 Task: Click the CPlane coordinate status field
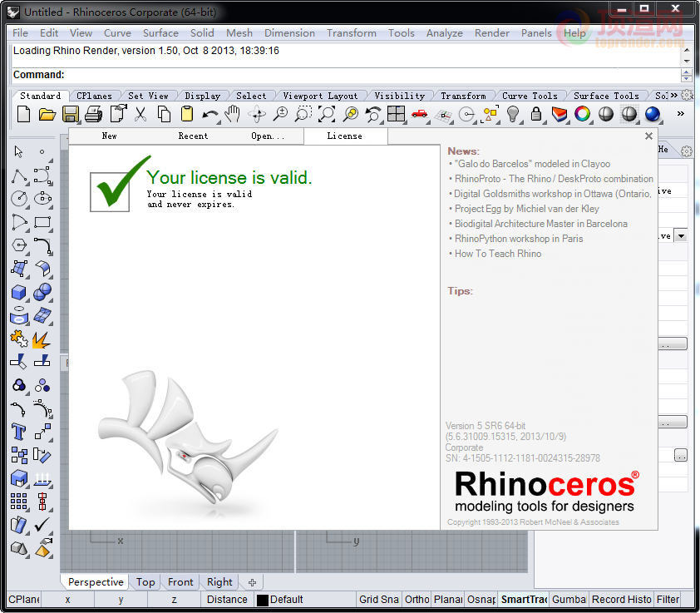pyautogui.click(x=24, y=599)
